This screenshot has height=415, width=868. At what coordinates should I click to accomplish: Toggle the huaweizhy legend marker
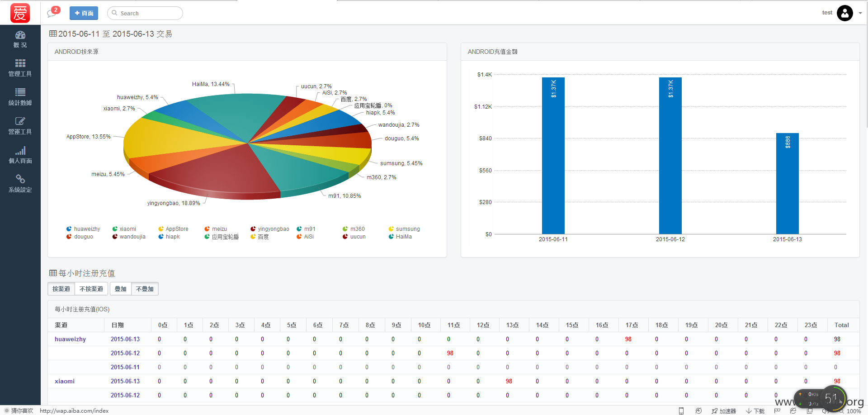point(69,229)
